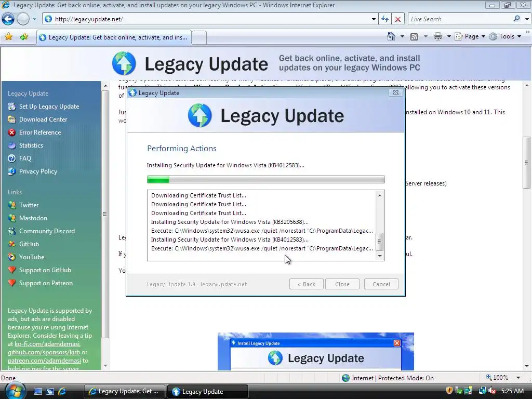Follow the ko-fi.com/adamdemasi link
This screenshot has height=399, width=532.
click(47, 344)
